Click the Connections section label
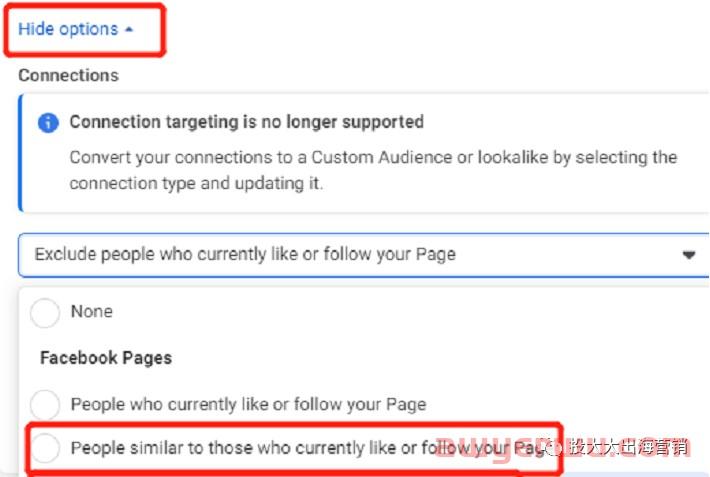 [68, 75]
